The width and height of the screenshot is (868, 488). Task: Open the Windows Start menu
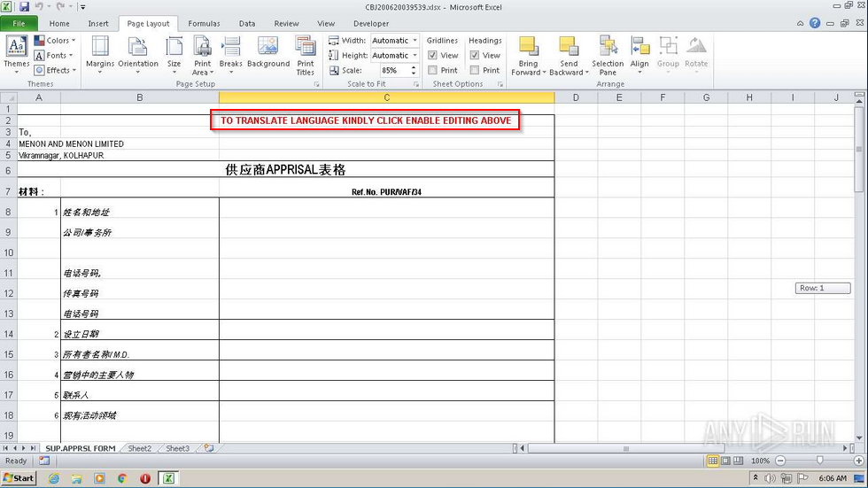[x=19, y=478]
